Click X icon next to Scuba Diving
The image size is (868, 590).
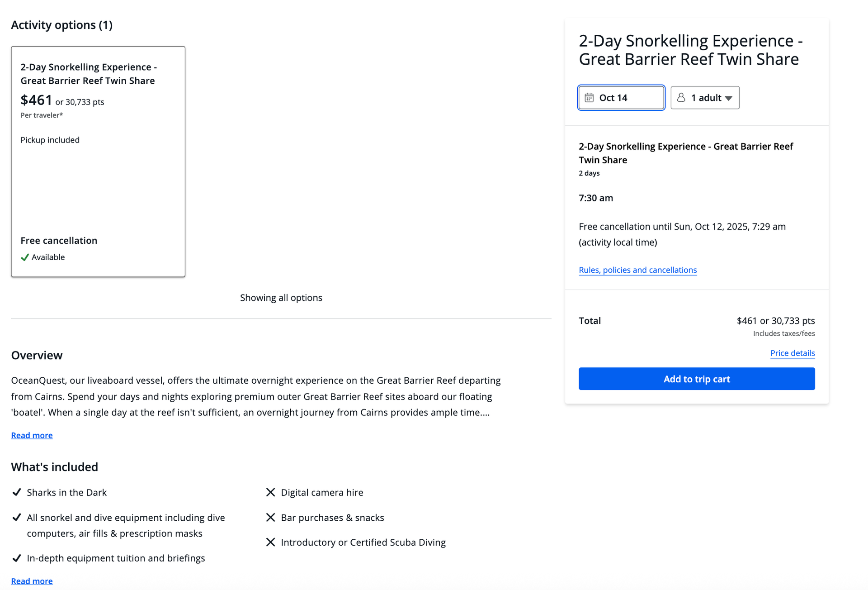[x=270, y=542]
